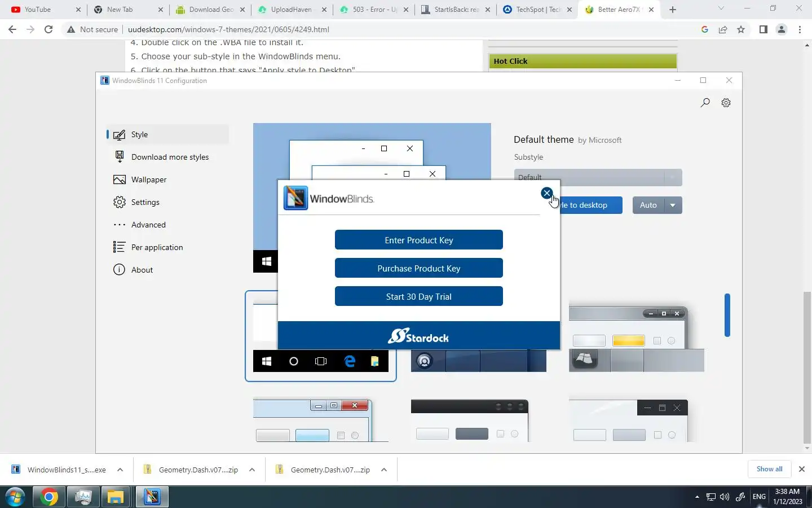Open search in WindowBlinds configuration
The image size is (812, 508).
[x=705, y=103]
